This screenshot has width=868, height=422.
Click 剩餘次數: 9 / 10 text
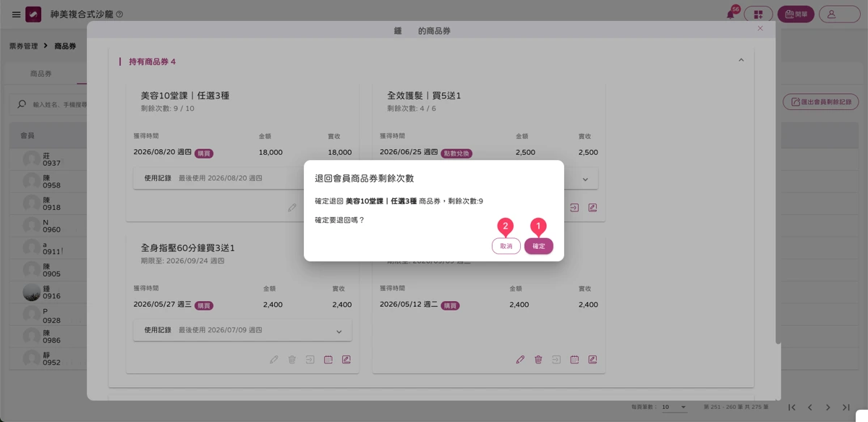(168, 109)
